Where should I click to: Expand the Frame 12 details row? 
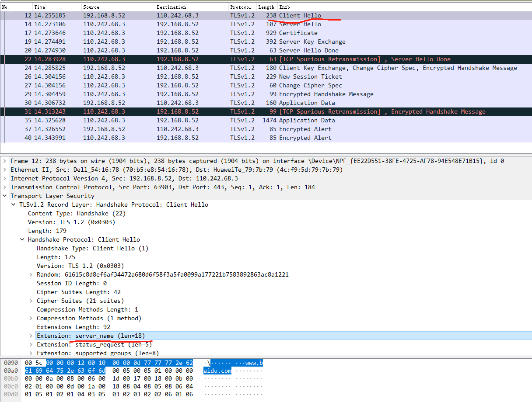point(5,161)
